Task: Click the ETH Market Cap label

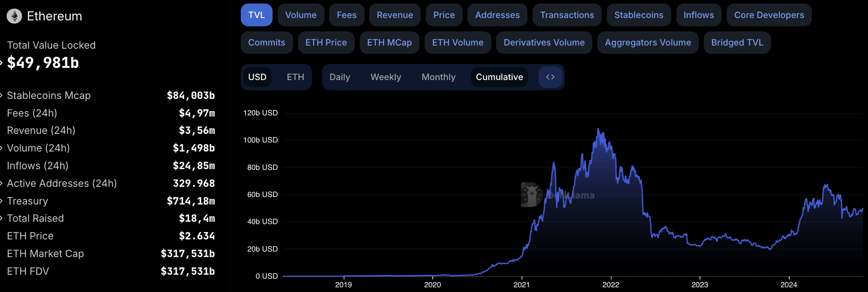Action: click(x=46, y=254)
